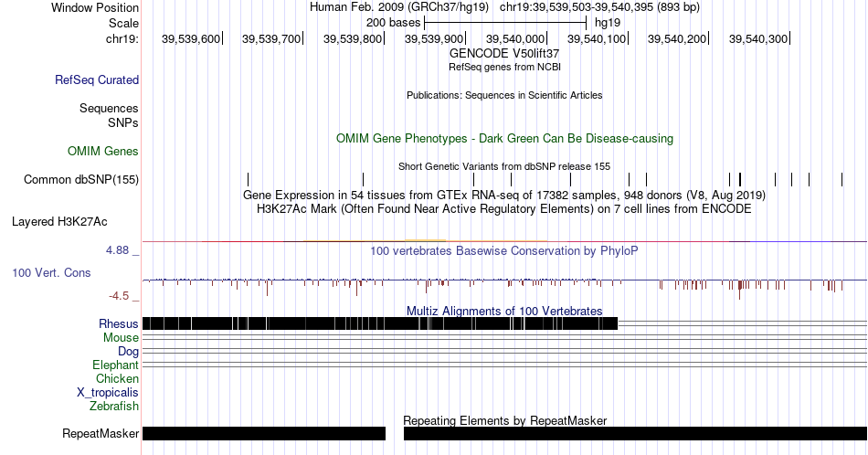Screen dimensions: 868x455
Task: Click the X_tropicalis species label
Action: coord(108,393)
